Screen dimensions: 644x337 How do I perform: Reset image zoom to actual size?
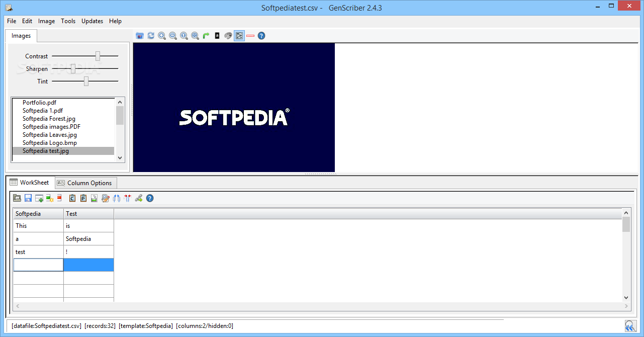184,36
